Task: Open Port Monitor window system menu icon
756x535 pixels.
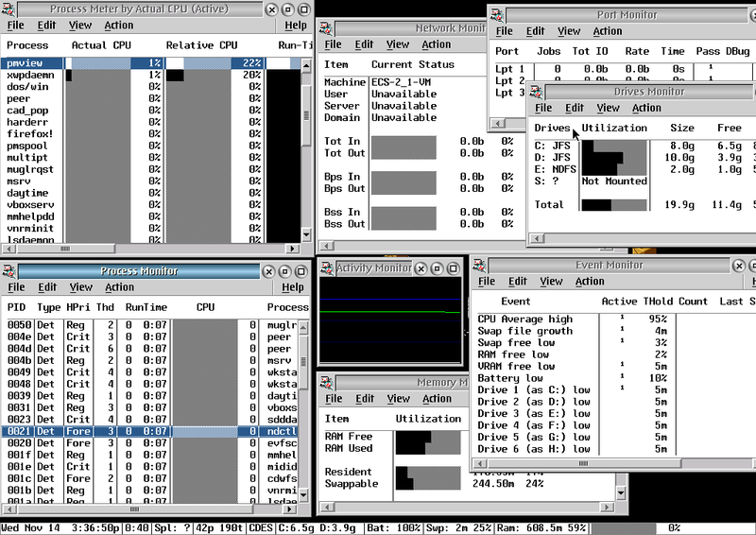Action: tap(497, 15)
